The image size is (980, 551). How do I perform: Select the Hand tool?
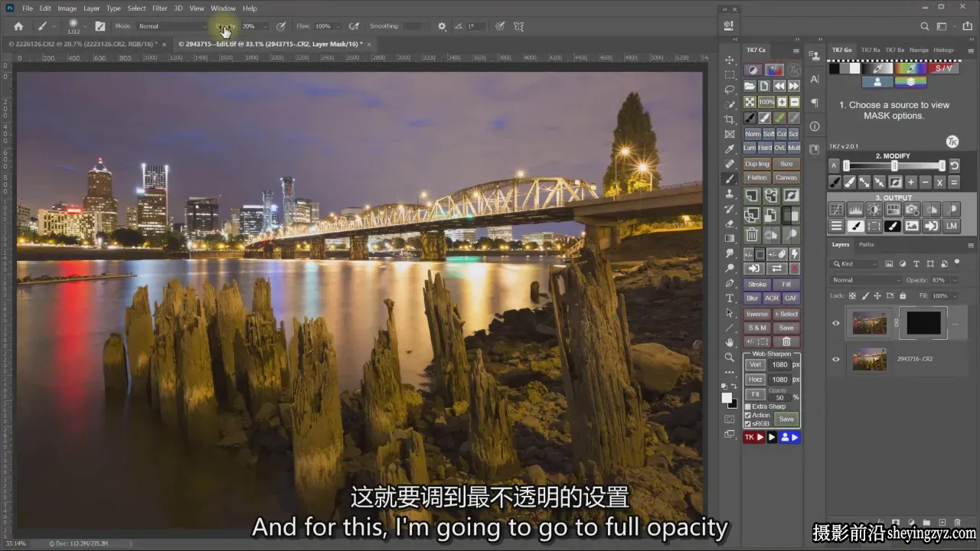[730, 342]
